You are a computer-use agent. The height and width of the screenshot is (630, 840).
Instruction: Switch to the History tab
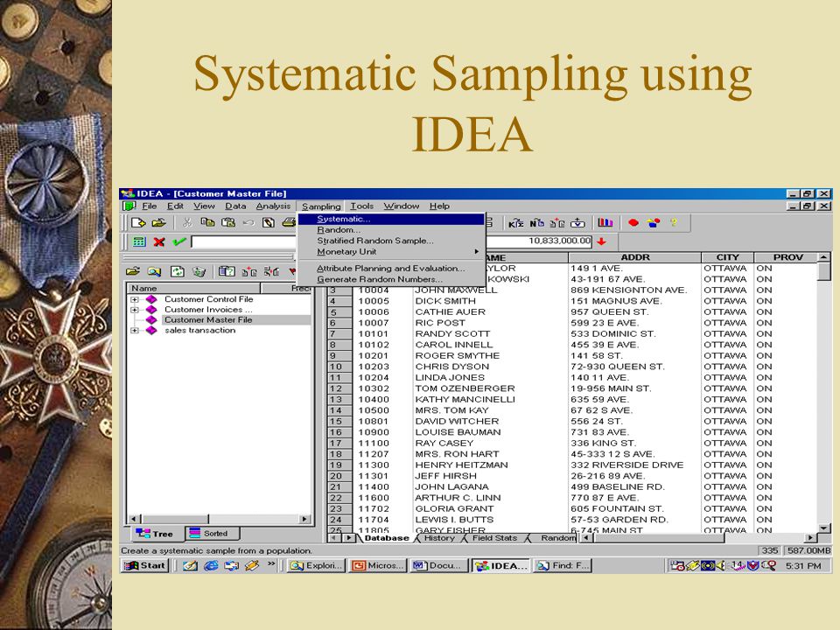(439, 538)
